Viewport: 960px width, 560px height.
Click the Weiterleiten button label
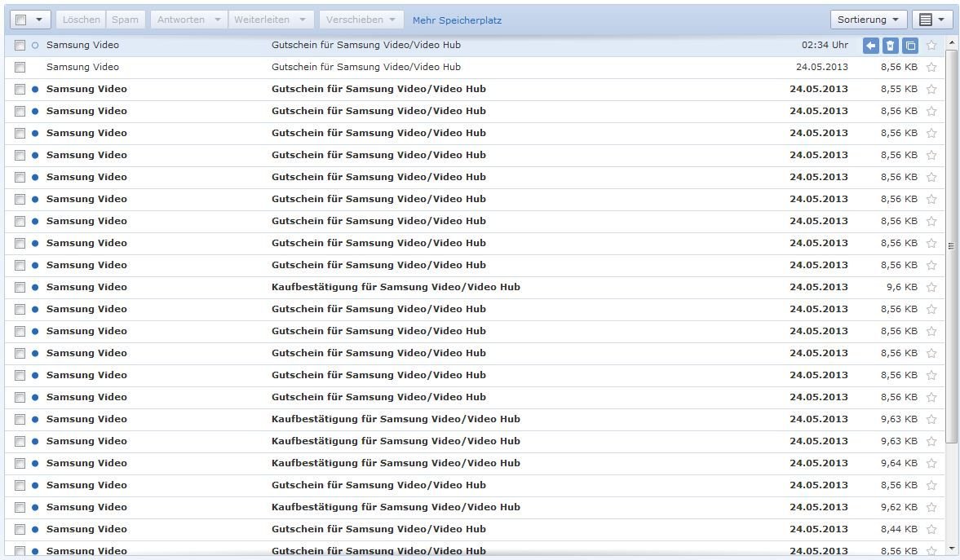(x=262, y=20)
